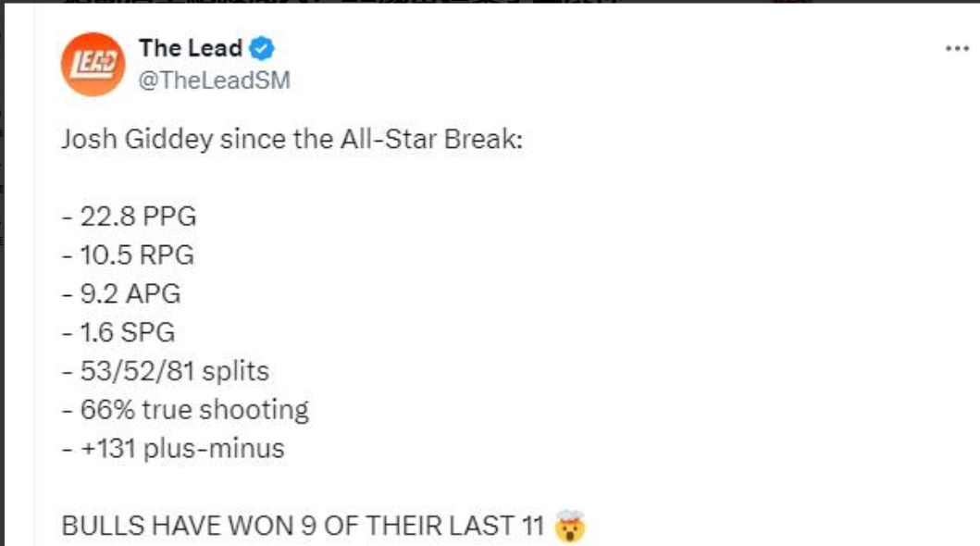The image size is (980, 546).
Task: Click the 9.2 APG stat line
Action: pos(121,294)
